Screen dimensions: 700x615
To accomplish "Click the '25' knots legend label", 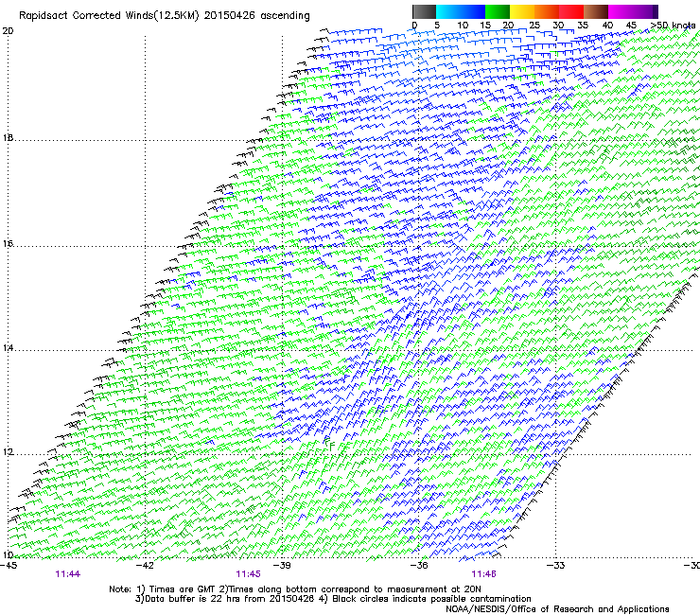I will point(534,26).
